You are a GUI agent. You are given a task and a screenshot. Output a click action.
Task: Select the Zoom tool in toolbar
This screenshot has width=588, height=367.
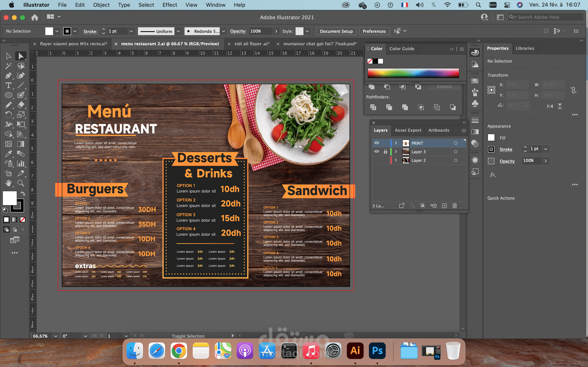[21, 183]
